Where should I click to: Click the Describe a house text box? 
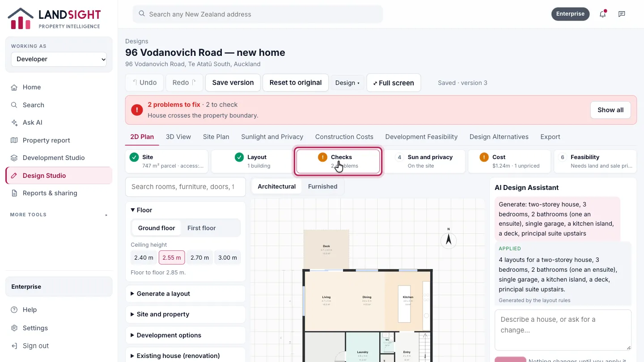click(563, 330)
